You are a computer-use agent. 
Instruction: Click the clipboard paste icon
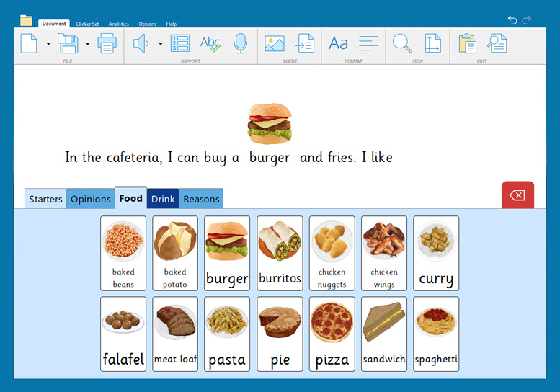(x=467, y=43)
